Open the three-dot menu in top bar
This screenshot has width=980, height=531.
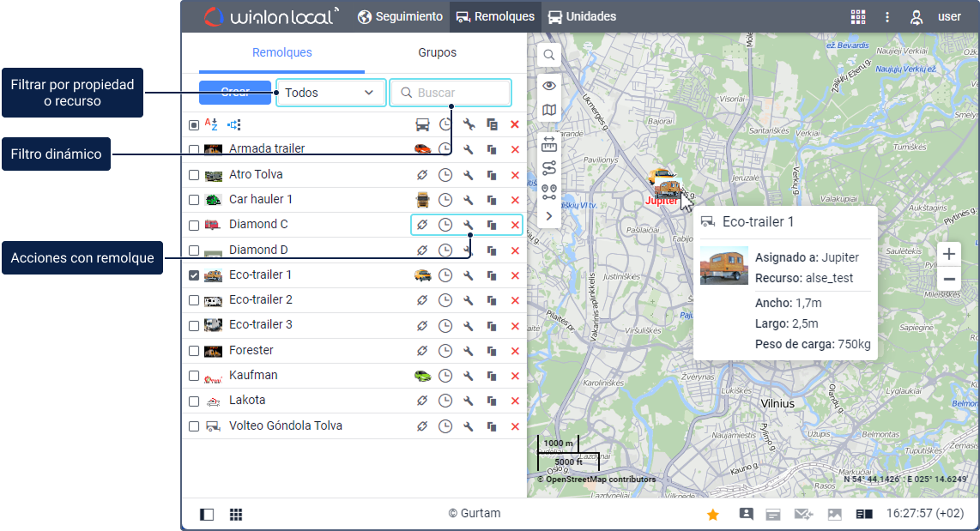pos(887,16)
